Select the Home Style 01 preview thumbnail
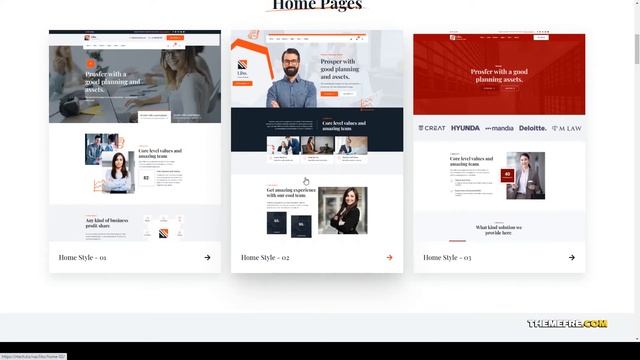The image size is (640, 360). point(135,136)
